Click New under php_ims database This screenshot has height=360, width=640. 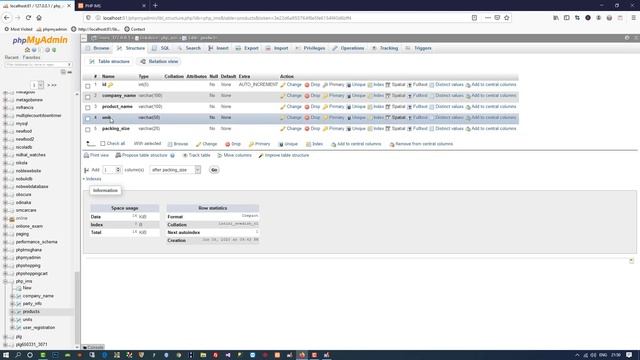(x=27, y=288)
